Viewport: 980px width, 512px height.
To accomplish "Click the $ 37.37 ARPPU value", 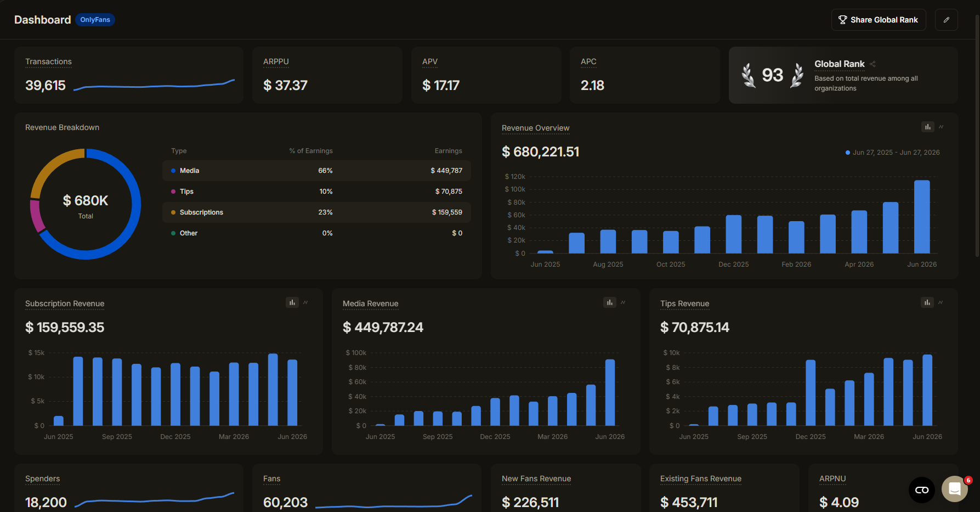I will 285,86.
